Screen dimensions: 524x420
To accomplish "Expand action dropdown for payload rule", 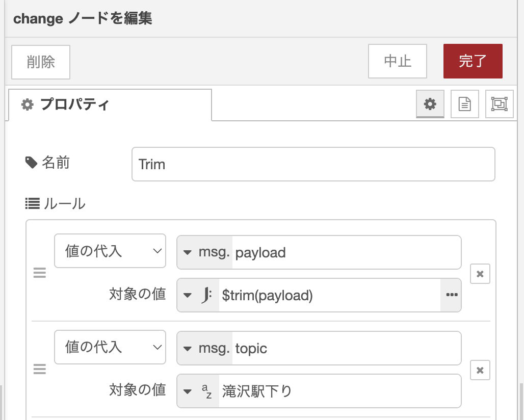I will (x=110, y=251).
